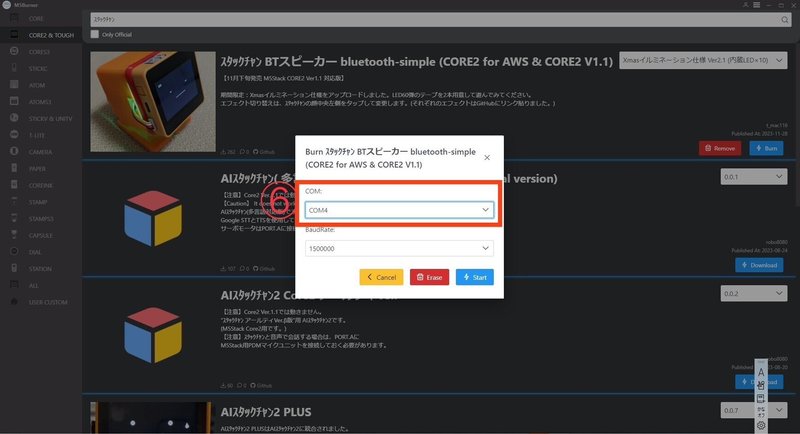Open the title bar menu lines icon
The width and height of the screenshot is (800, 434).
[757, 5]
